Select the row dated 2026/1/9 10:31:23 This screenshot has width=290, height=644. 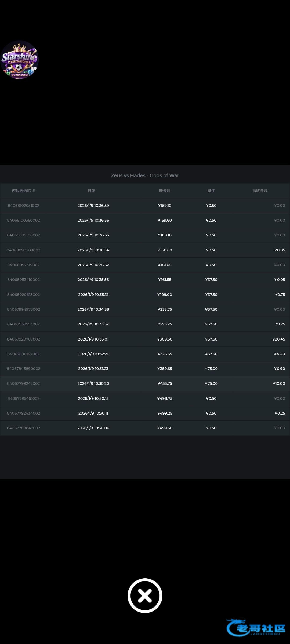click(x=93, y=369)
